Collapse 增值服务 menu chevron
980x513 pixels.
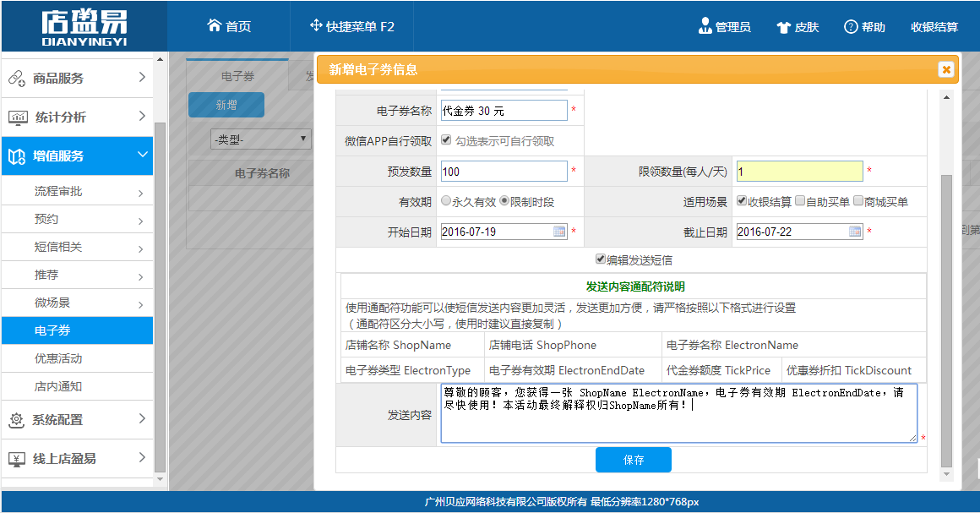pos(143,155)
